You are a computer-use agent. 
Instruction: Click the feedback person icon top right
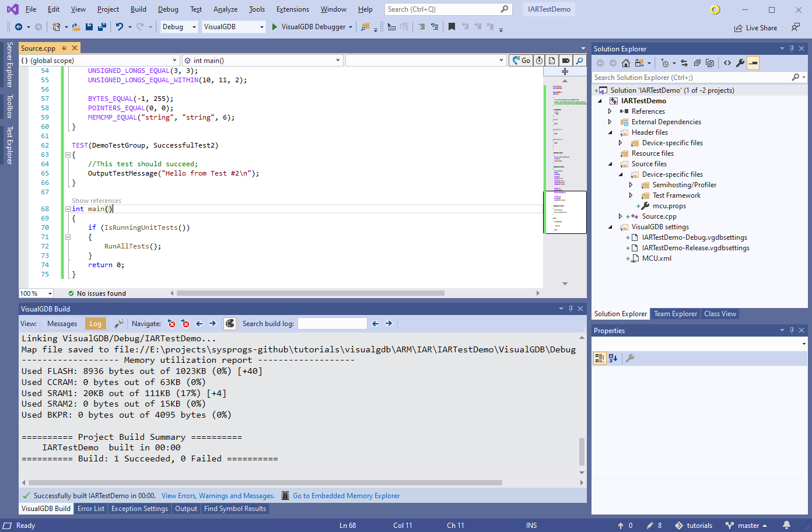pyautogui.click(x=796, y=27)
